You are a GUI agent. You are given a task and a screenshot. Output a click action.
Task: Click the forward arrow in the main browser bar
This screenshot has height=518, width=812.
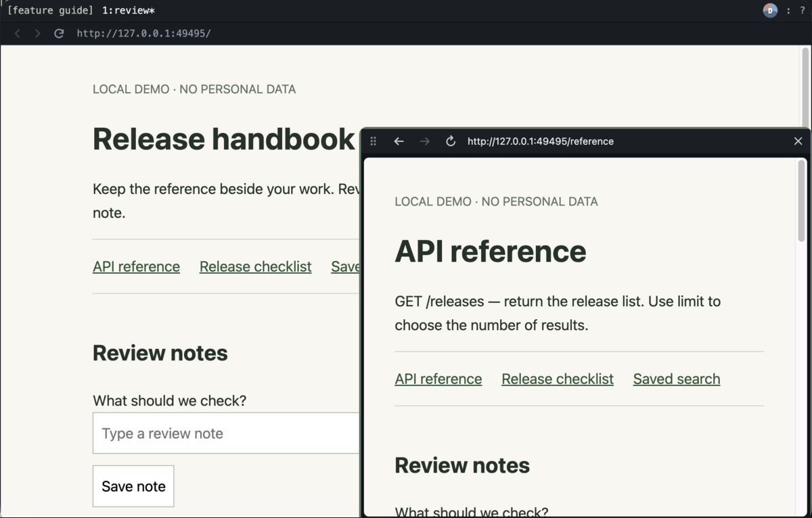[37, 33]
